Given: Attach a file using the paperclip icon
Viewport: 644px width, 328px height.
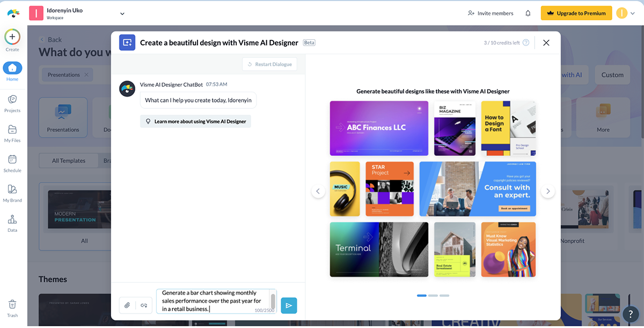Looking at the screenshot, I should click(127, 305).
